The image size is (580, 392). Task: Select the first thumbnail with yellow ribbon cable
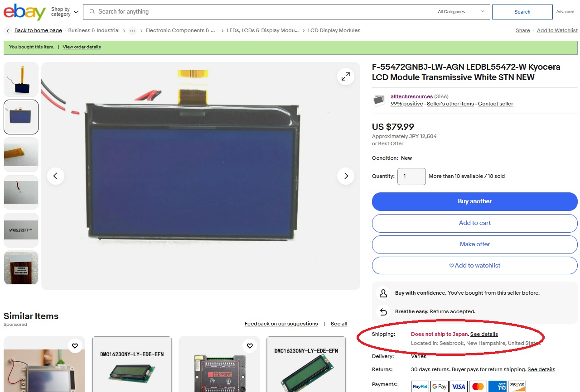click(21, 79)
